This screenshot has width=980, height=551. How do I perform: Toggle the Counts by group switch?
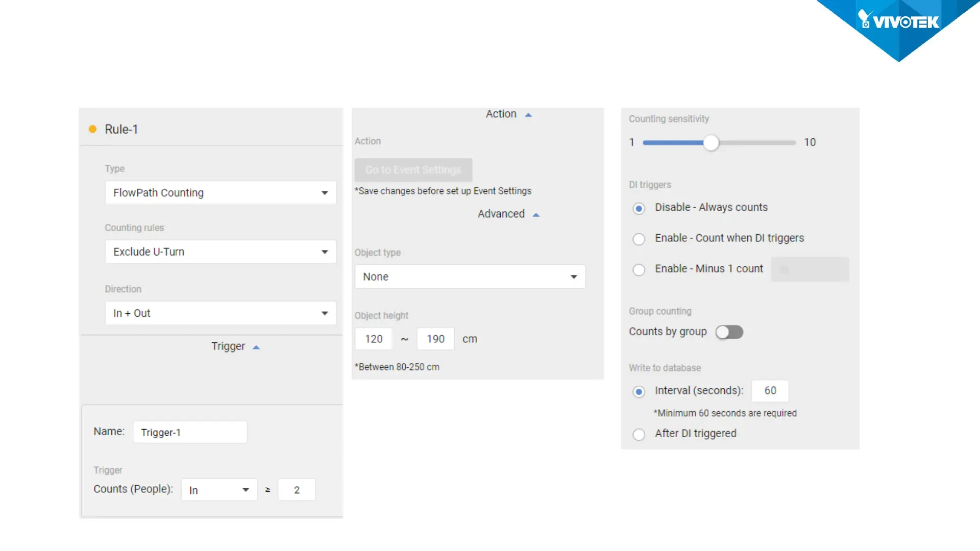click(729, 332)
